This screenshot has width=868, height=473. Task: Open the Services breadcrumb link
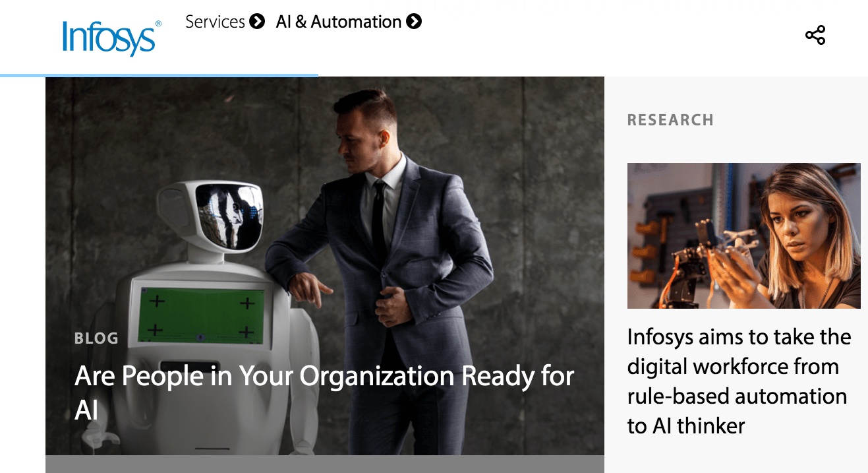click(x=215, y=22)
